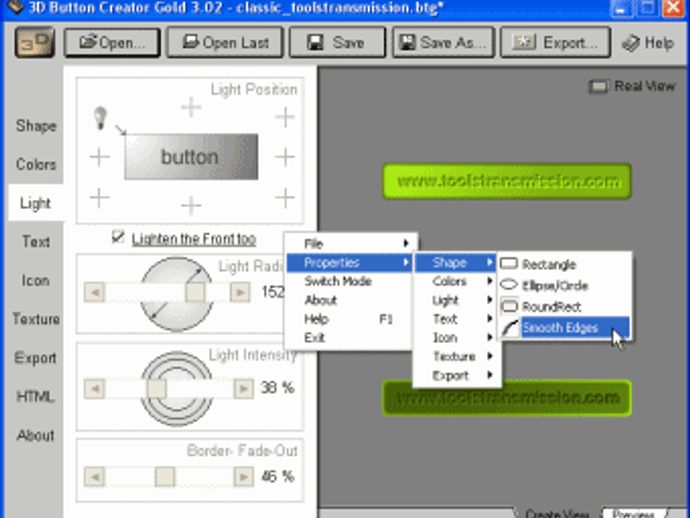Increase Light Intensity with right arrow

(243, 389)
